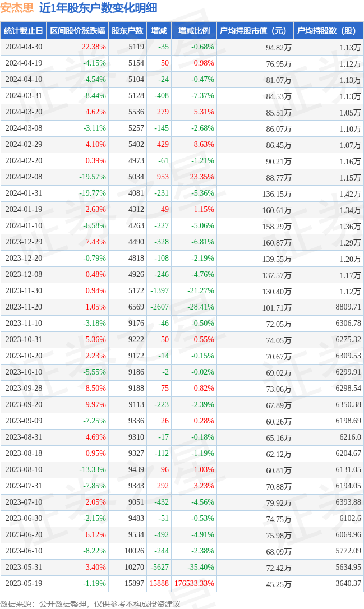The height and width of the screenshot is (609, 364).
Task: Click the 数据来源 footer disclaimer text
Action: pyautogui.click(x=90, y=603)
